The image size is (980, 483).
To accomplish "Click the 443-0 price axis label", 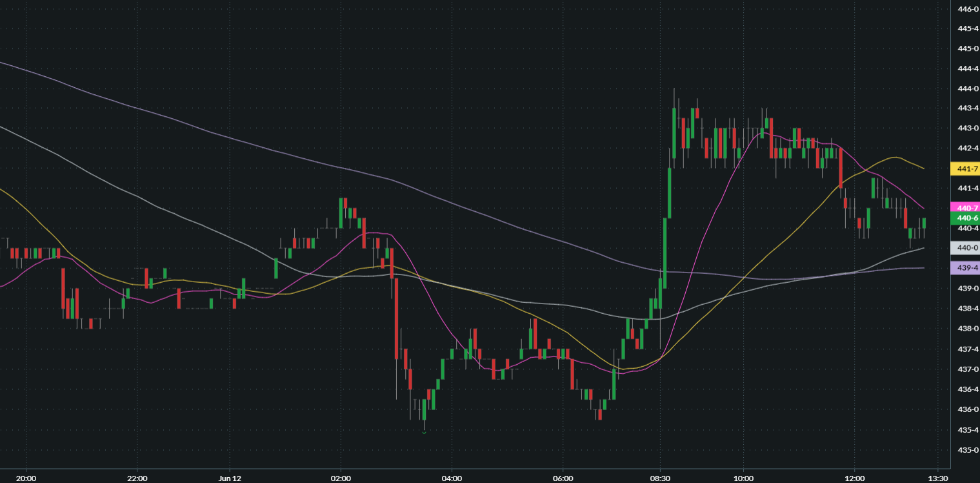I will pos(968,128).
